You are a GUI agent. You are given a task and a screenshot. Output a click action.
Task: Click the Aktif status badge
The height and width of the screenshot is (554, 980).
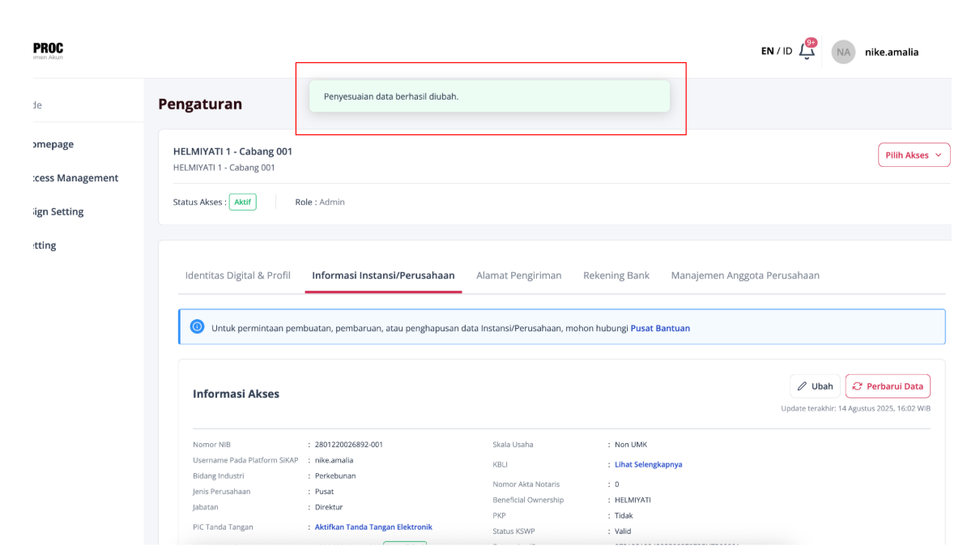pyautogui.click(x=242, y=202)
